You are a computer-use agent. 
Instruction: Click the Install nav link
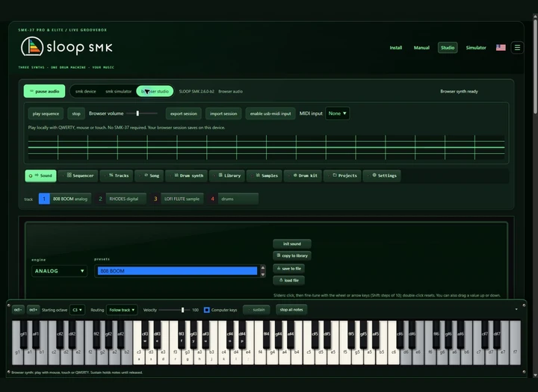395,48
